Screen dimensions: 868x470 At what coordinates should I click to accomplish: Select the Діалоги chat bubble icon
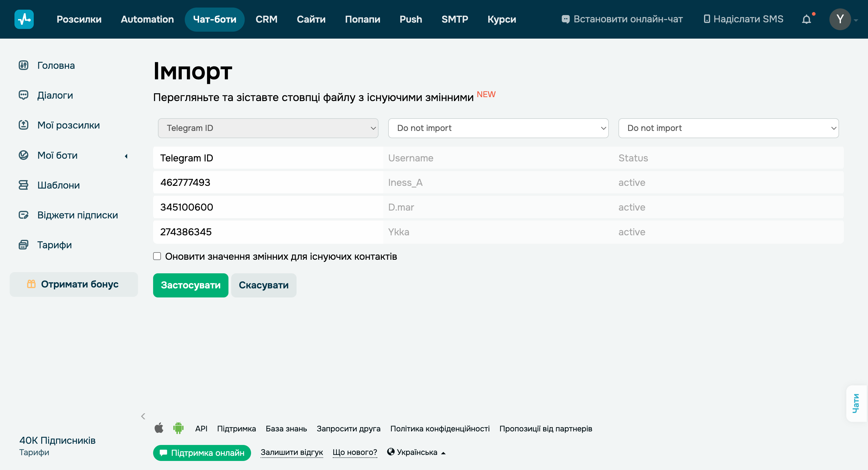click(23, 95)
